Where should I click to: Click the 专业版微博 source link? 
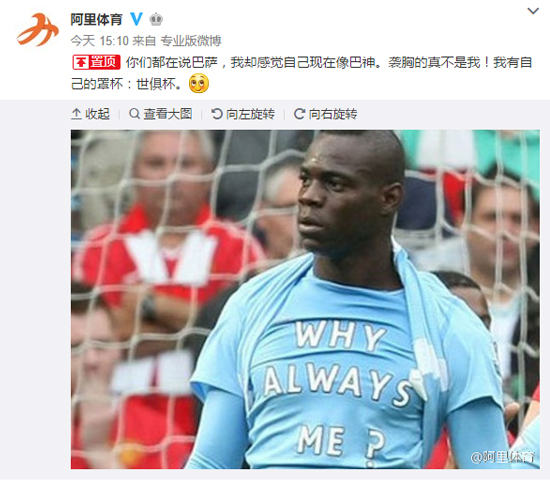(x=191, y=41)
